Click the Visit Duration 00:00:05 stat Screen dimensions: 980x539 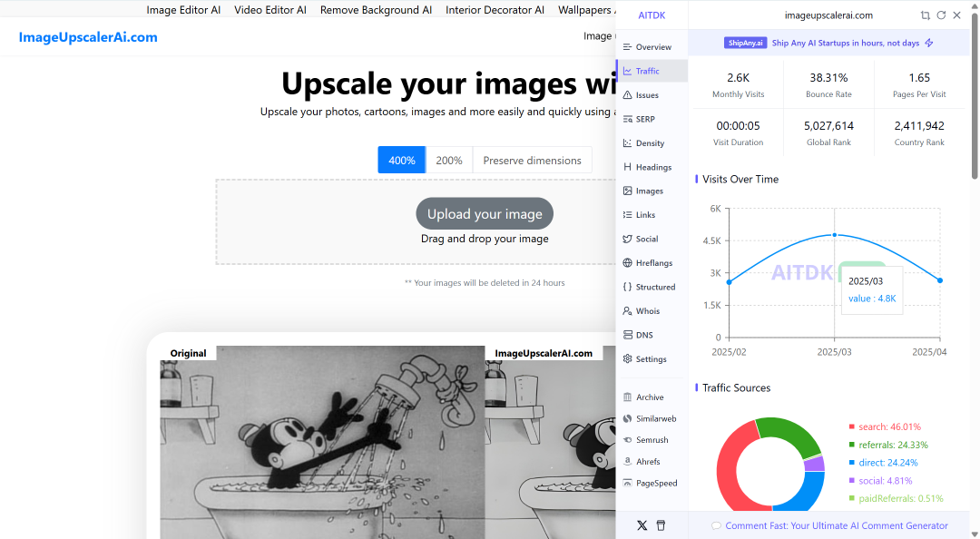coord(738,133)
